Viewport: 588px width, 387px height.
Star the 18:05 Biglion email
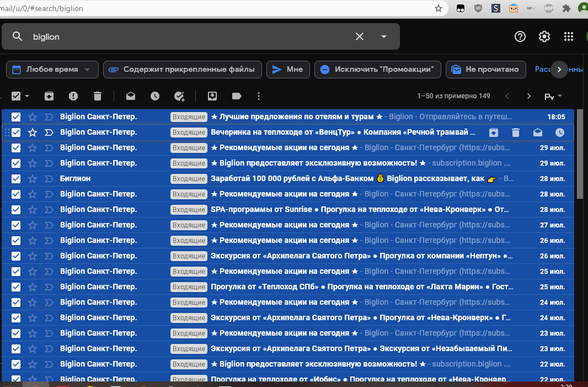click(x=33, y=117)
